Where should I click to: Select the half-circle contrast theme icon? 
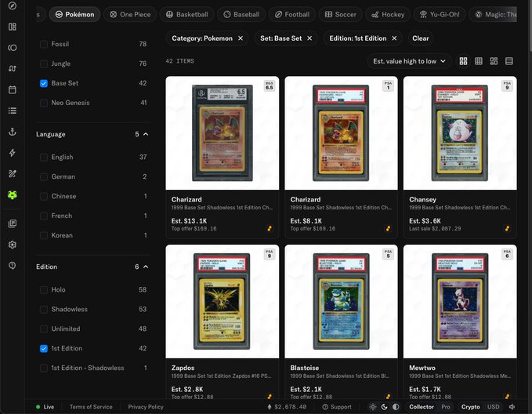click(x=396, y=407)
